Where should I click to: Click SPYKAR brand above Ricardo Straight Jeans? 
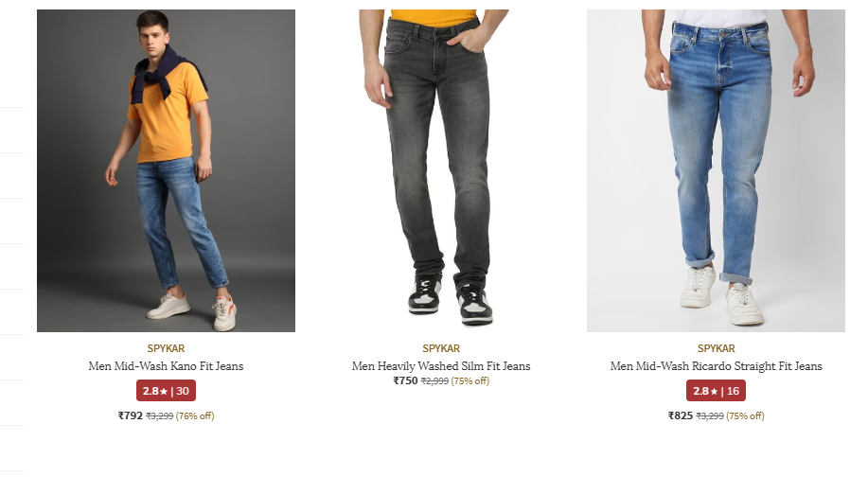coord(716,348)
